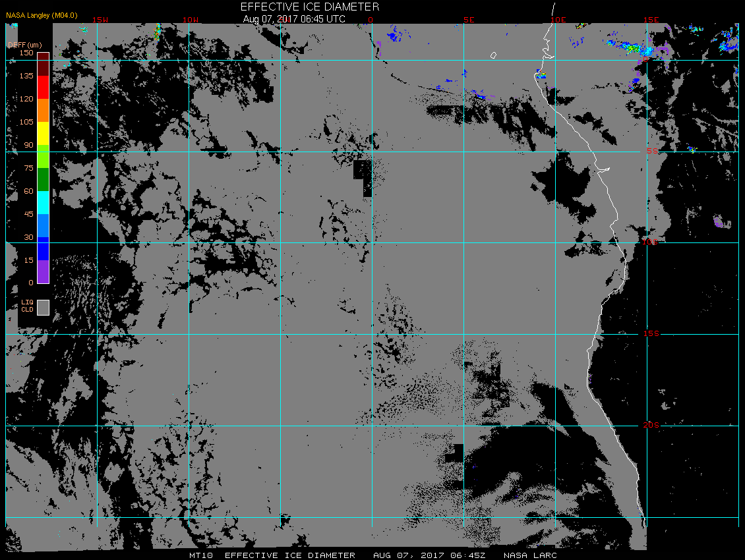Choose the cyan legend color band
The width and height of the screenshot is (745, 560).
pos(44,202)
